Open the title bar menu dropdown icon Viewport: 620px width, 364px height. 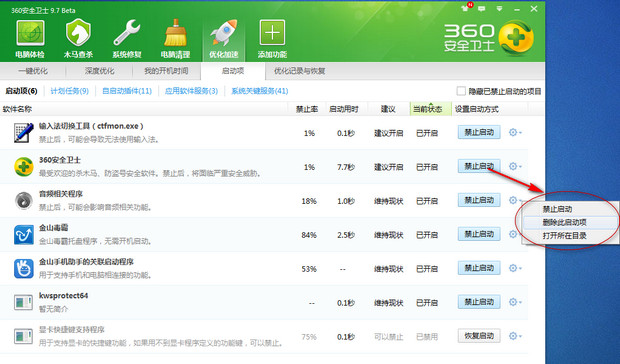[499, 8]
